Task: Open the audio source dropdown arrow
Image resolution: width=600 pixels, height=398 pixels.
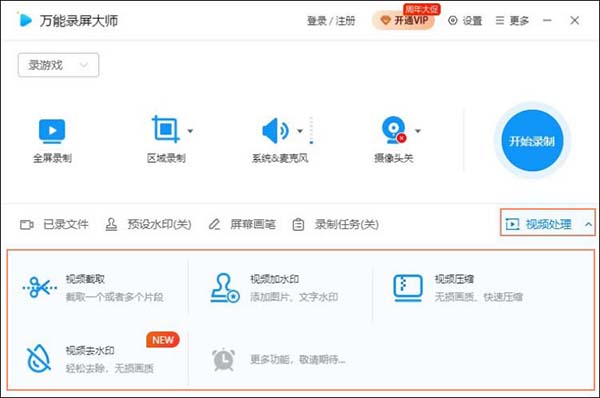Action: [x=300, y=131]
